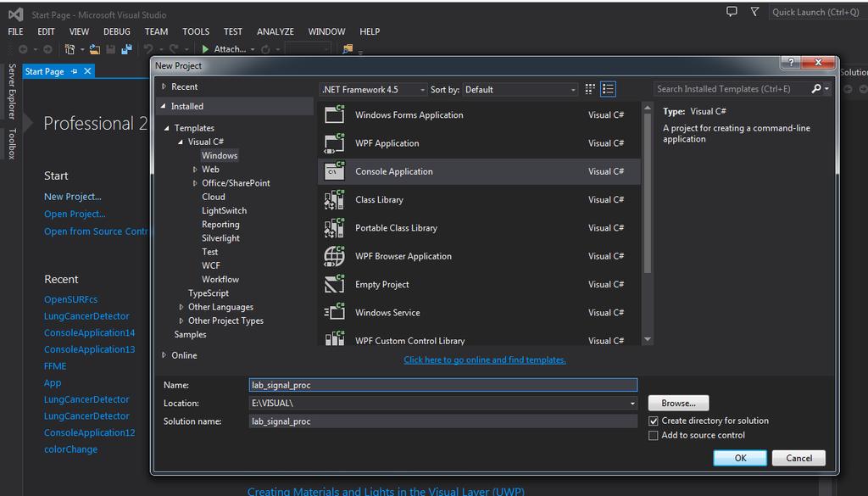Click the Cancel button
The height and width of the screenshot is (496, 868).
pos(798,458)
